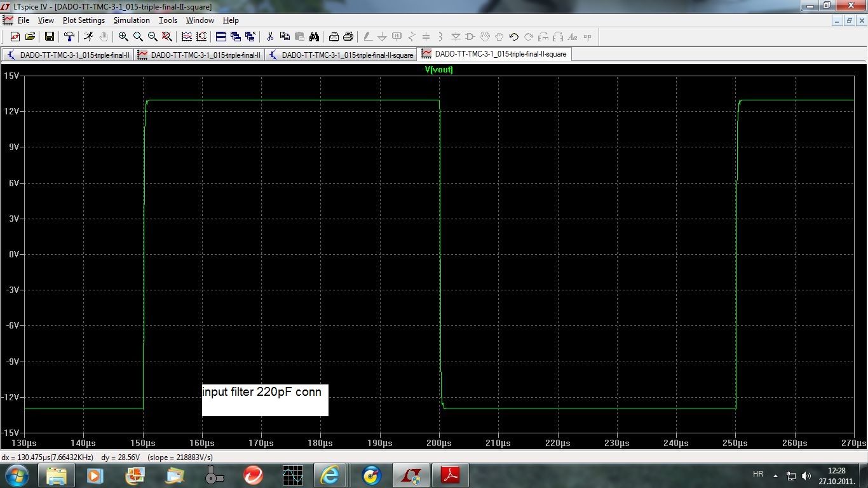
Task: Open the Help menu
Action: pos(231,20)
